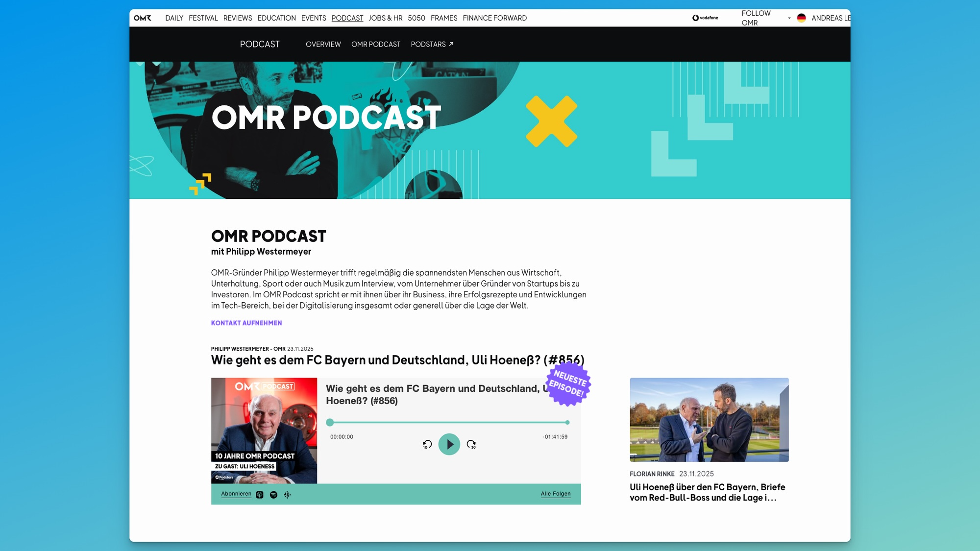
Task: Click the episode progress bar track
Action: point(448,422)
